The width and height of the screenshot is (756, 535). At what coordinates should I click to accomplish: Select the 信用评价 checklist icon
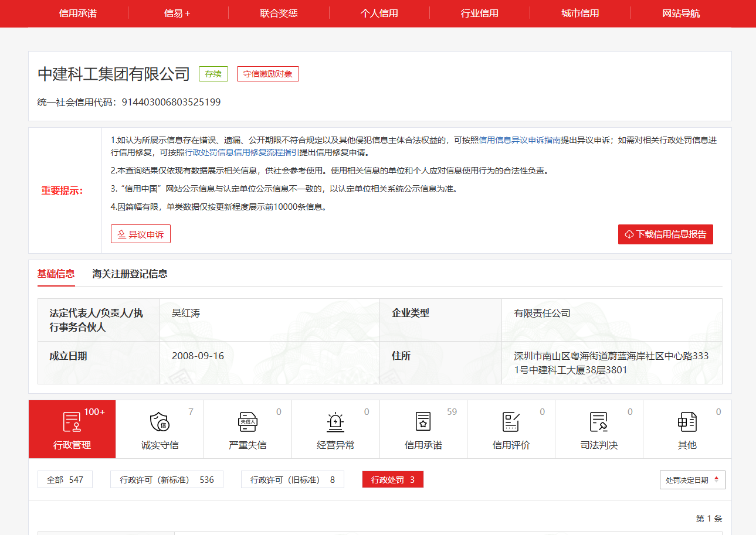pyautogui.click(x=511, y=422)
